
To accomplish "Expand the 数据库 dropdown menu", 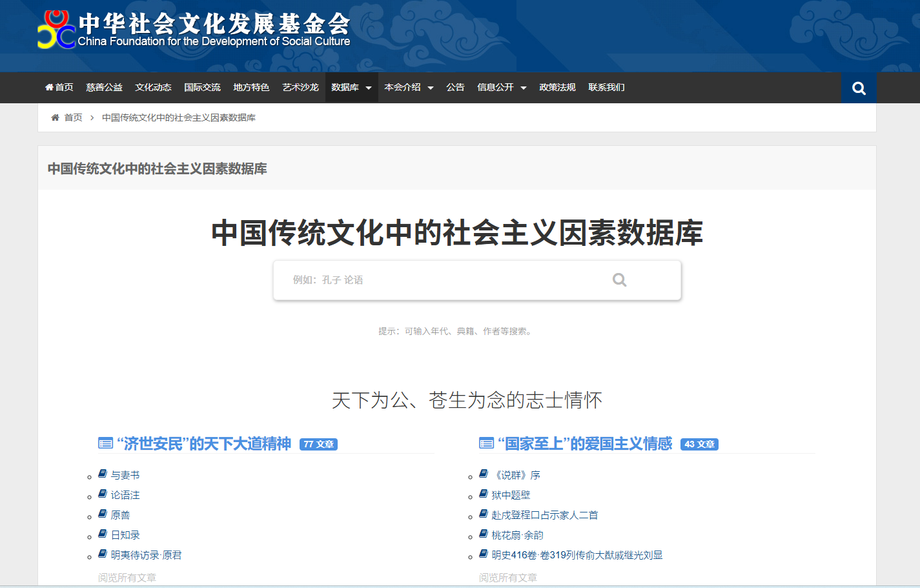I will [351, 87].
